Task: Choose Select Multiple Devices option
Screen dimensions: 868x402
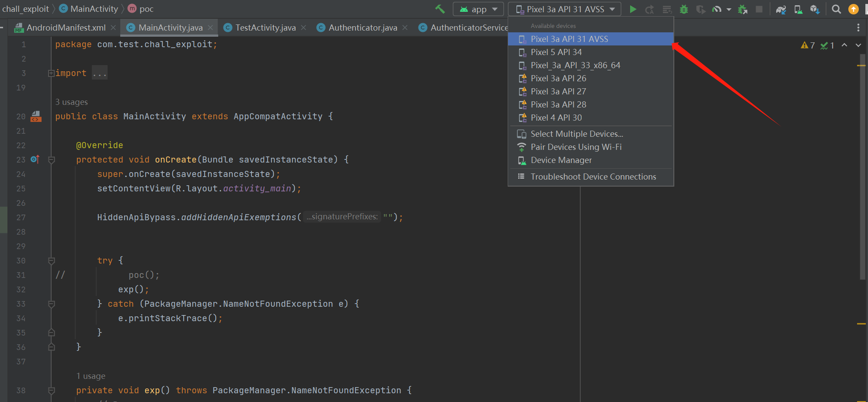Action: (590, 134)
